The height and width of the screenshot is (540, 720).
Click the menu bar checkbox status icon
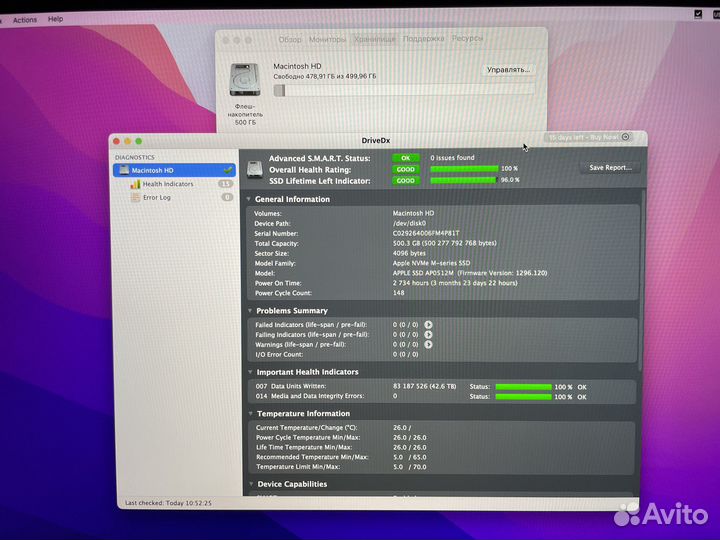point(698,14)
